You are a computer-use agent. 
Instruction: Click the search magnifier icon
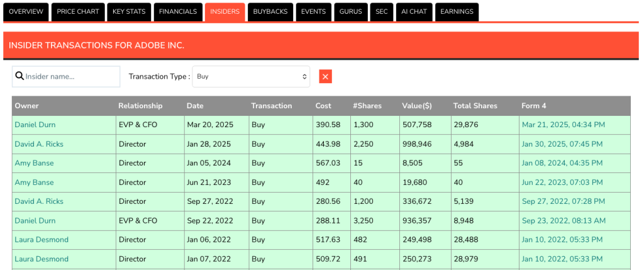(19, 76)
